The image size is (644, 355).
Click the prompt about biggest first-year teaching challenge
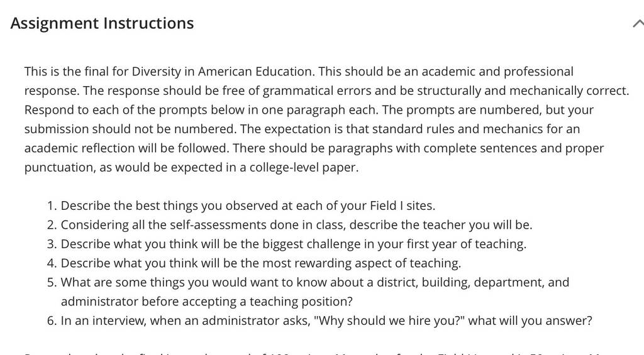pos(293,244)
